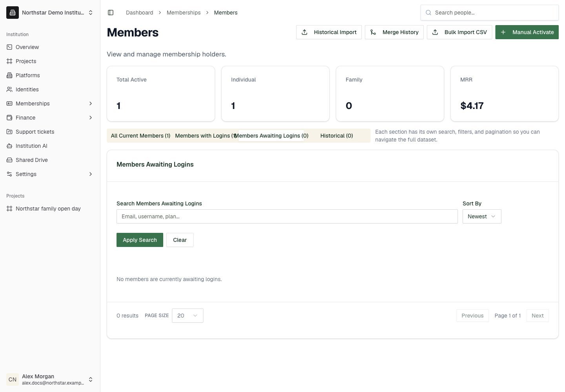Image resolution: width=565 pixels, height=392 pixels.
Task: Click the Bulk Import CSV button
Action: 459,32
